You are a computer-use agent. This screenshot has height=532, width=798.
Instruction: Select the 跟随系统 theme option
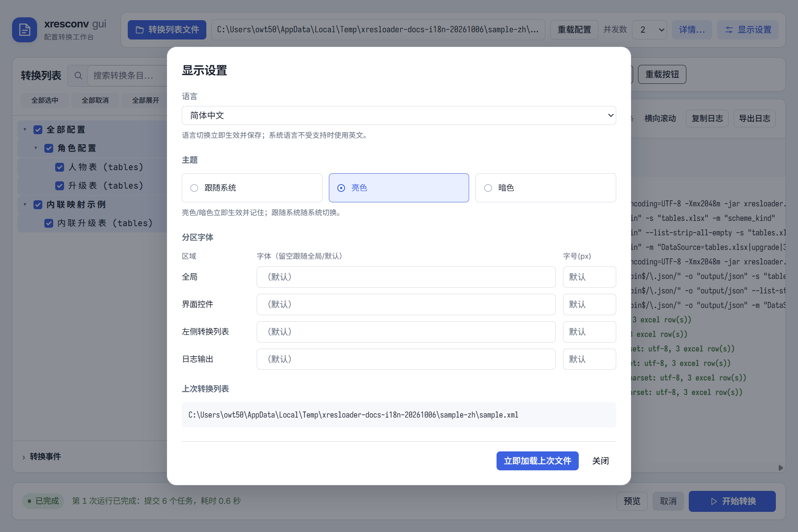(252, 188)
